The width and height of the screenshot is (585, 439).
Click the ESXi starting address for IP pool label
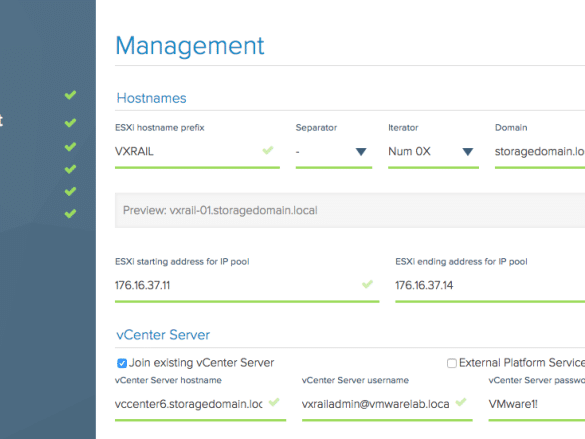(x=182, y=261)
